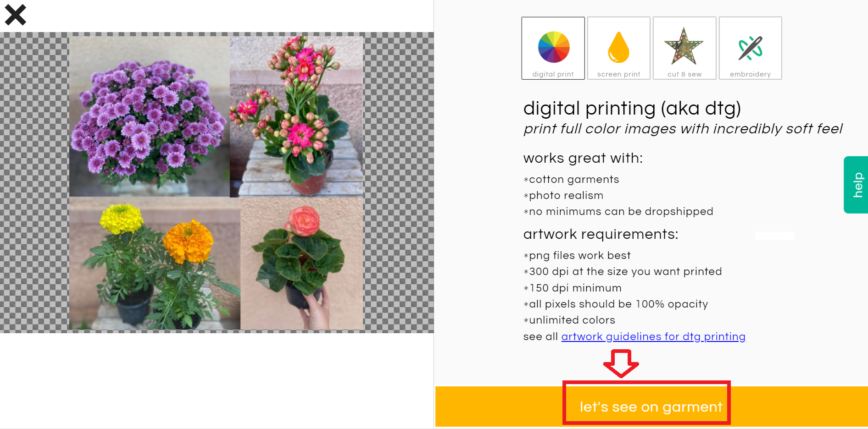Image resolution: width=868 pixels, height=429 pixels.
Task: Select the cut & sew star option
Action: tap(684, 48)
